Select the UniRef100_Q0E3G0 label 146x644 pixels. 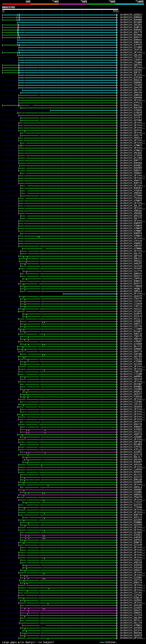131,70
